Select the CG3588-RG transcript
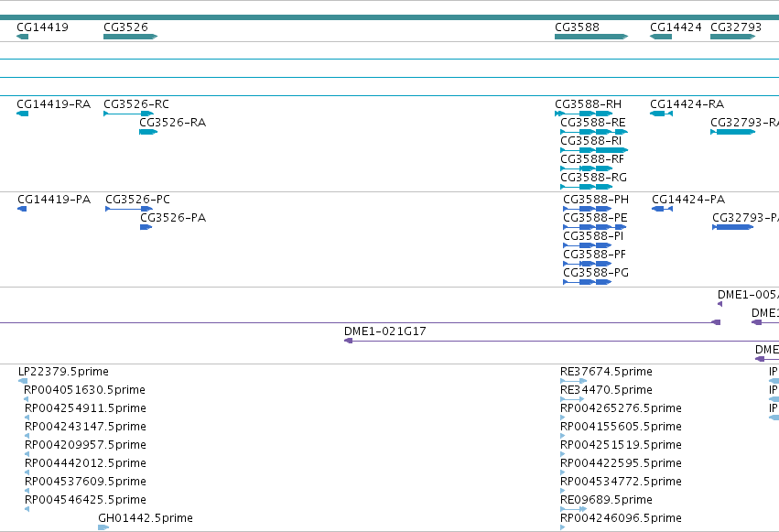 [593, 178]
